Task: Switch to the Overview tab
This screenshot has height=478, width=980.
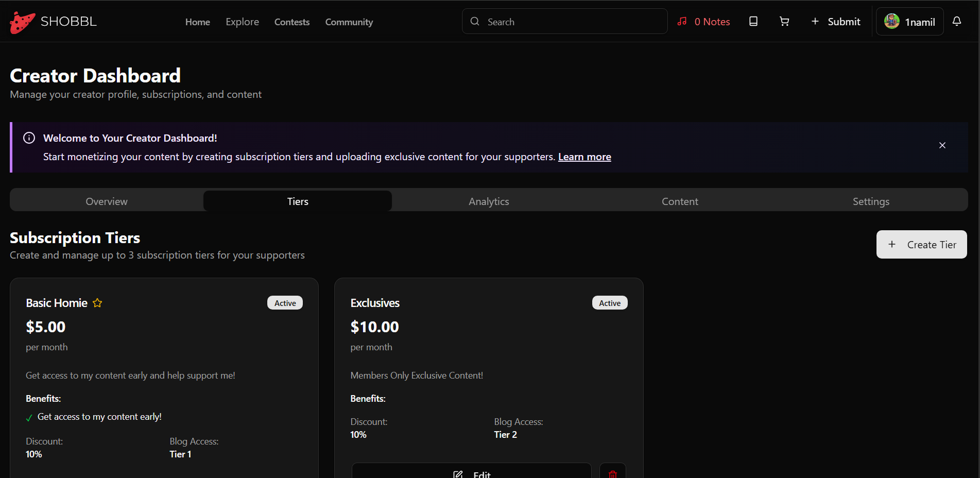Action: click(x=107, y=201)
